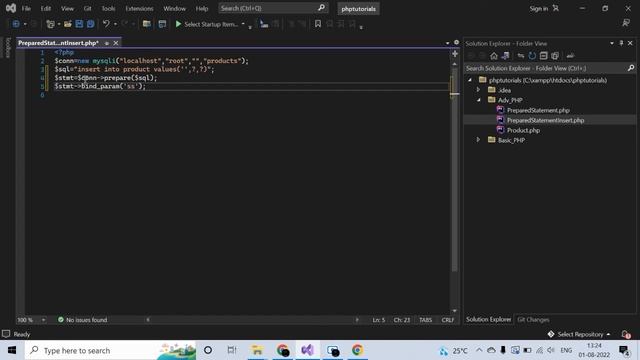Screen dimensions: 640x360
Task: Click Sync with Active Document icon
Action: point(521,56)
